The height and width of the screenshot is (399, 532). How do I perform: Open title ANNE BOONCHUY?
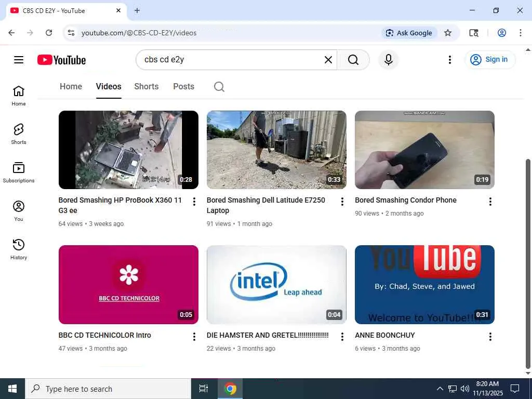click(x=385, y=335)
